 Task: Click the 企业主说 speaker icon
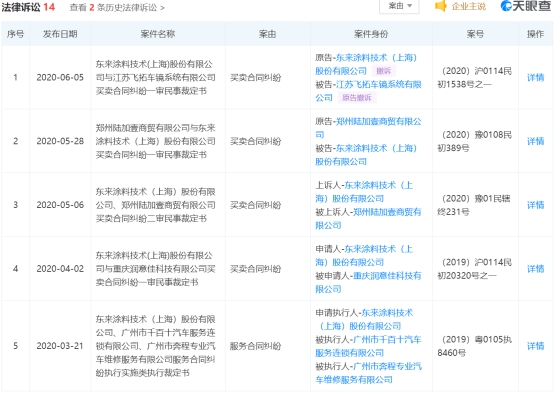pyautogui.click(x=441, y=6)
